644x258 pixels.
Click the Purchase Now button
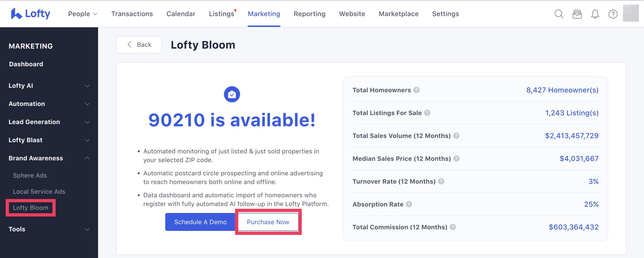268,222
